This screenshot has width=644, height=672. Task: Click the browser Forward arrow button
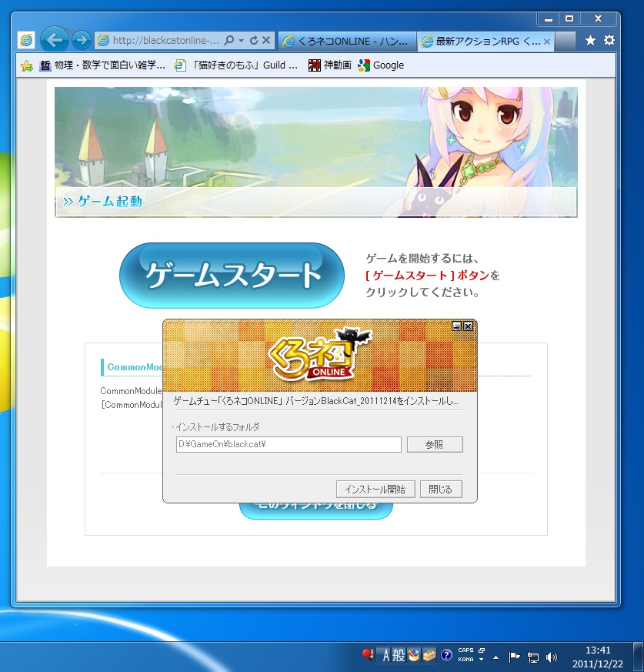(81, 39)
